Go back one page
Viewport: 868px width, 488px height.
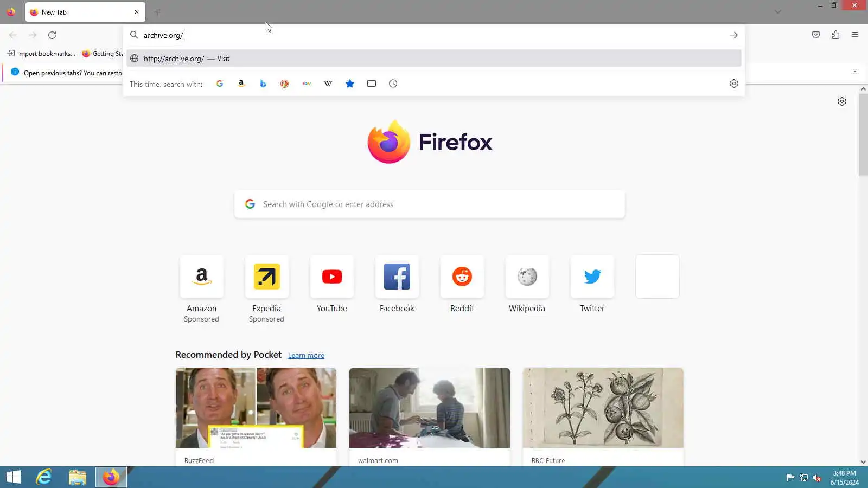13,35
